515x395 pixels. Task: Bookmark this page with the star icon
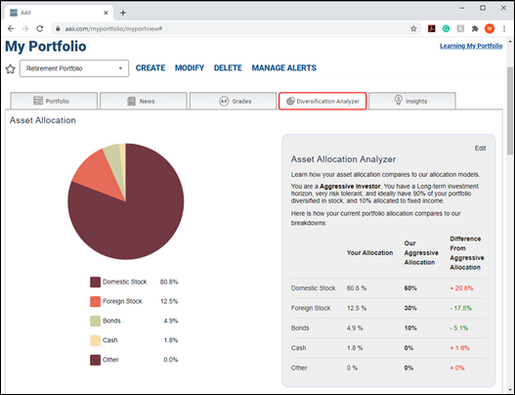[x=413, y=29]
